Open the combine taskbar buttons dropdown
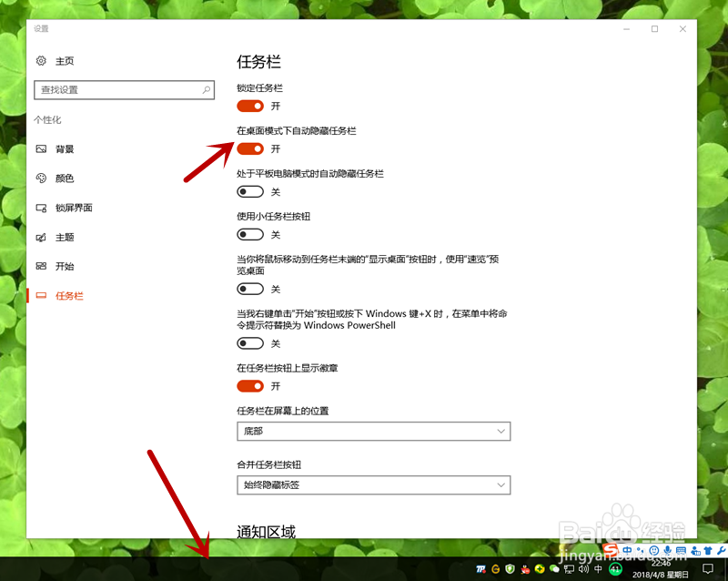 pos(373,484)
